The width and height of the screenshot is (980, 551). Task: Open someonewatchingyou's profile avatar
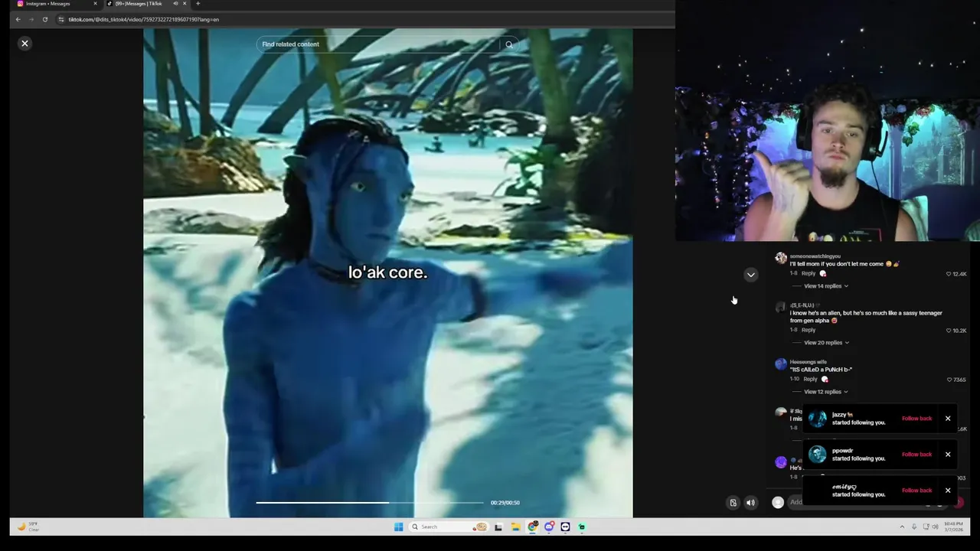tap(780, 259)
